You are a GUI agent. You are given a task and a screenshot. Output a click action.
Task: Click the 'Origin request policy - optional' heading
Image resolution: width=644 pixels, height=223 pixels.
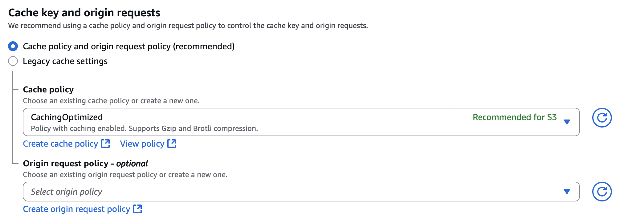[85, 164]
